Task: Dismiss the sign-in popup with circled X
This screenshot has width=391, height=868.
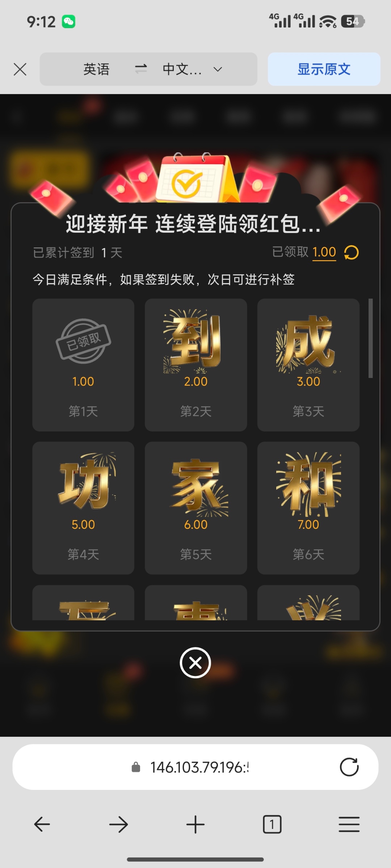Action: point(195,663)
